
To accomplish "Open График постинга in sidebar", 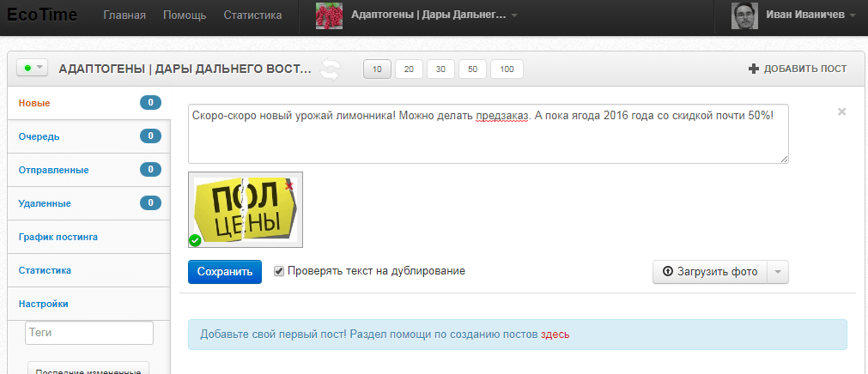I will tap(88, 237).
